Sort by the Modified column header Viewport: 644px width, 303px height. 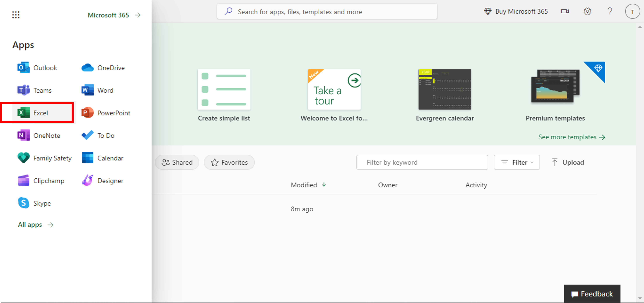(x=304, y=185)
